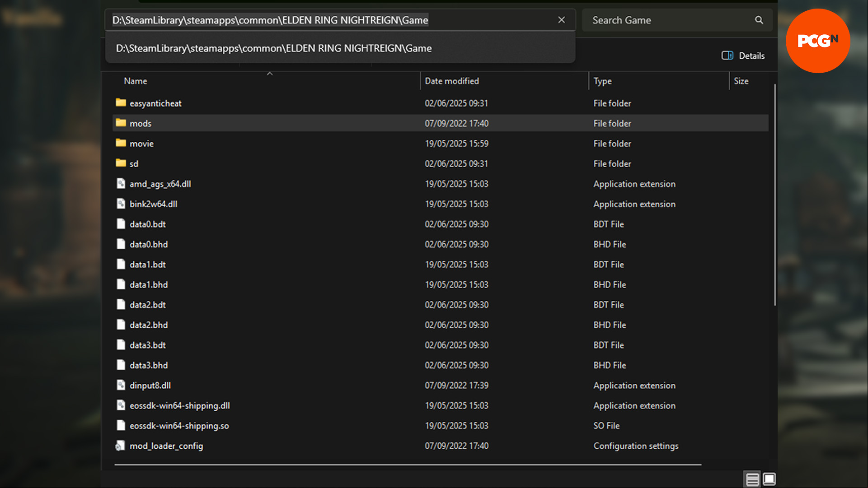The image size is (868, 488).
Task: Clear the address bar with the X button
Action: click(x=561, y=20)
